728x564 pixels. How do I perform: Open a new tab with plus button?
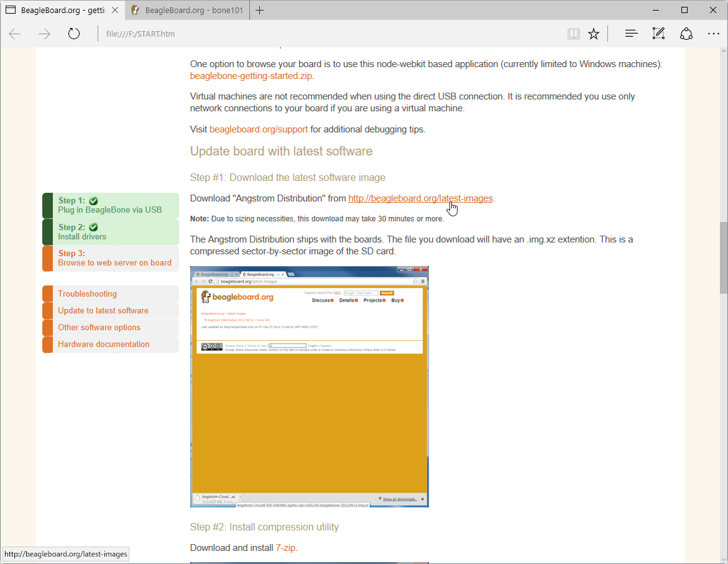coord(259,10)
